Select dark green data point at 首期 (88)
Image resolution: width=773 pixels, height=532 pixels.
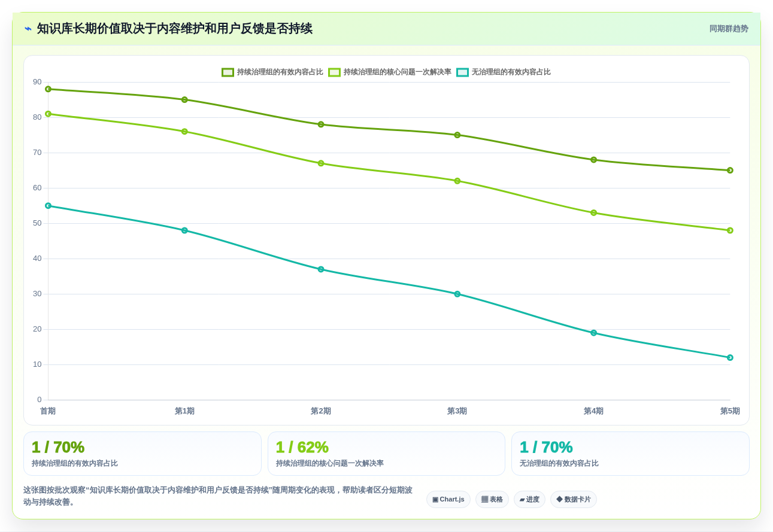click(x=48, y=89)
